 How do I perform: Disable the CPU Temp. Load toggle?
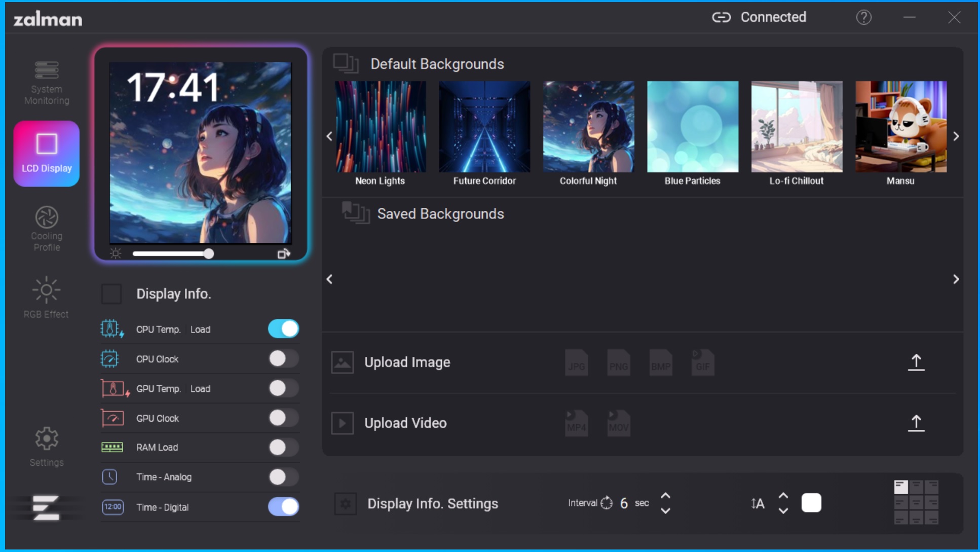(283, 329)
